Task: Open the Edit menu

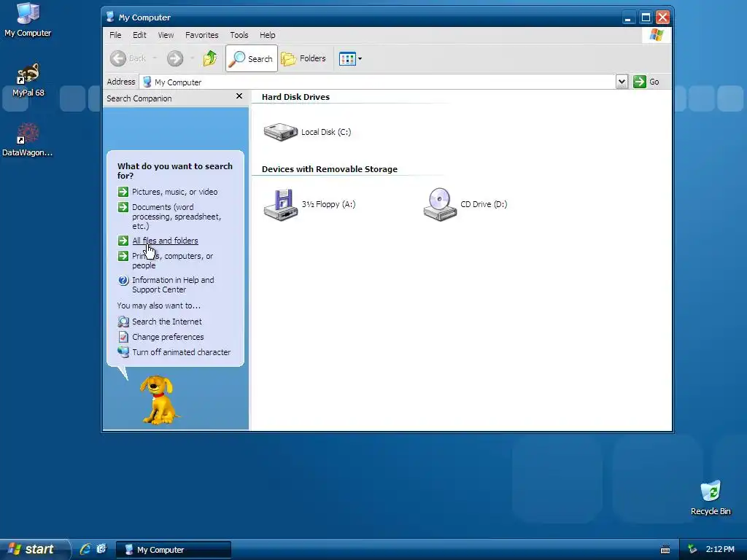Action: pyautogui.click(x=139, y=35)
